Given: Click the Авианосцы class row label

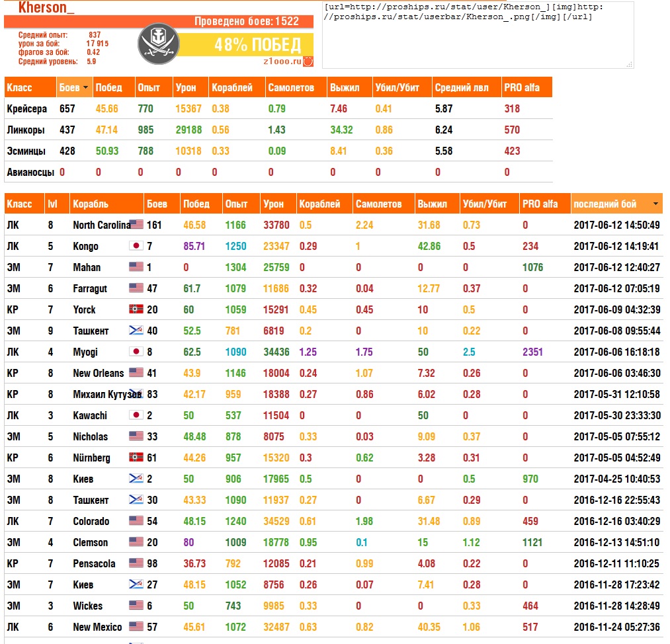Looking at the screenshot, I should tap(30, 172).
